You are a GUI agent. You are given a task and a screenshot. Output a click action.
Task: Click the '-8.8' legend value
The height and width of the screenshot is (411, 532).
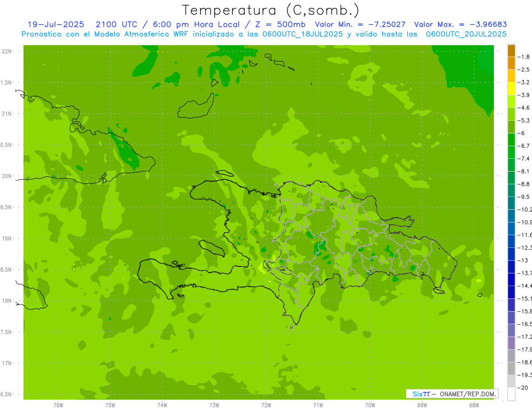tap(524, 184)
